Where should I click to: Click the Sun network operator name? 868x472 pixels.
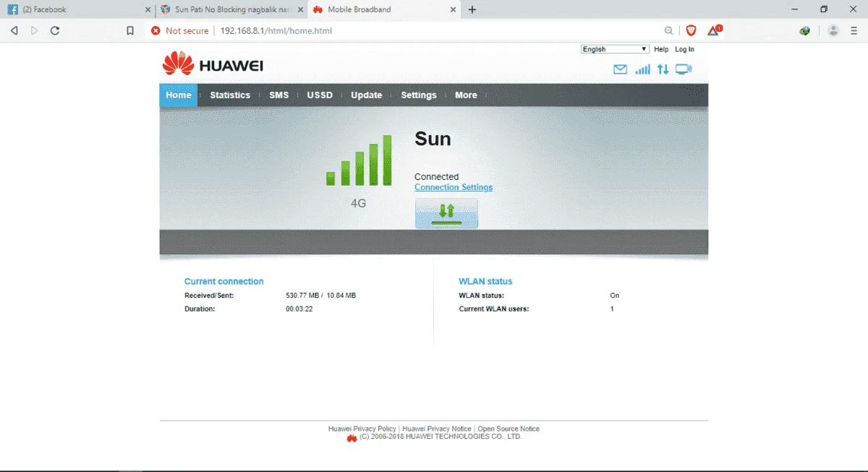coord(433,139)
